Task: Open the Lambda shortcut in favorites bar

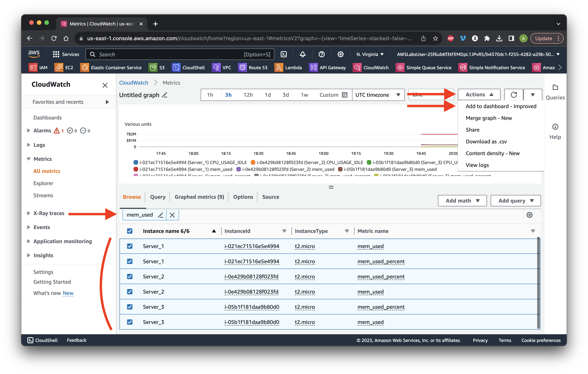Action: (288, 68)
